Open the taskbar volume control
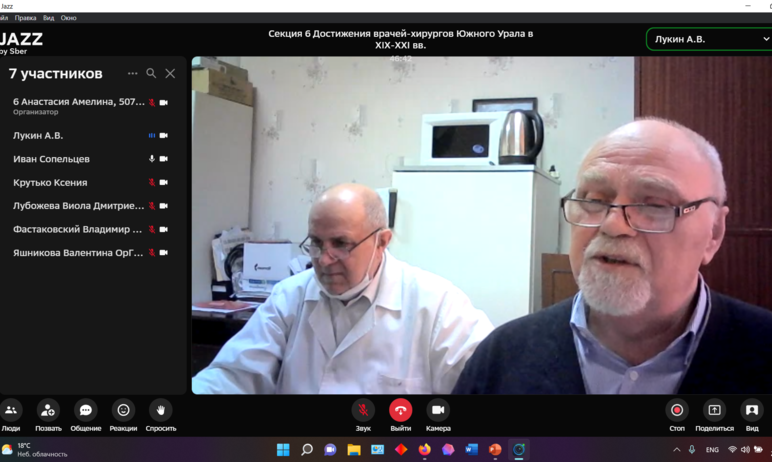Image resolution: width=772 pixels, height=462 pixels. [745, 449]
